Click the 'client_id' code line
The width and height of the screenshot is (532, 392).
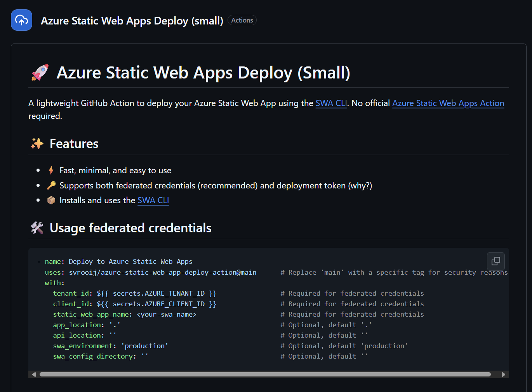click(135, 304)
